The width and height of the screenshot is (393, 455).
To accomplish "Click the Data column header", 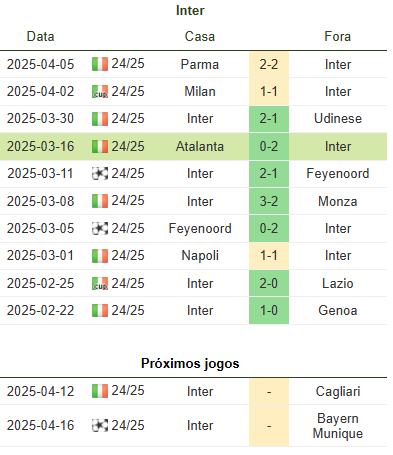I will (40, 36).
